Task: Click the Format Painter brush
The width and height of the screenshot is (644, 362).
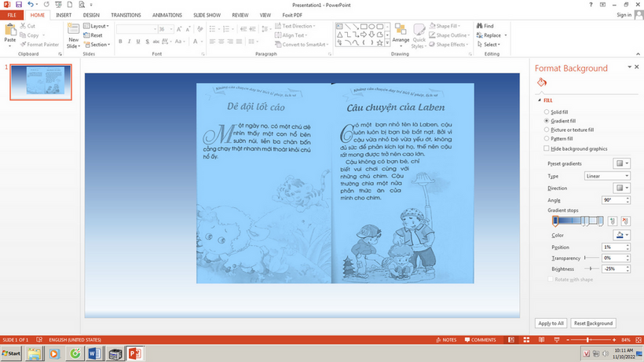Action: pos(39,44)
